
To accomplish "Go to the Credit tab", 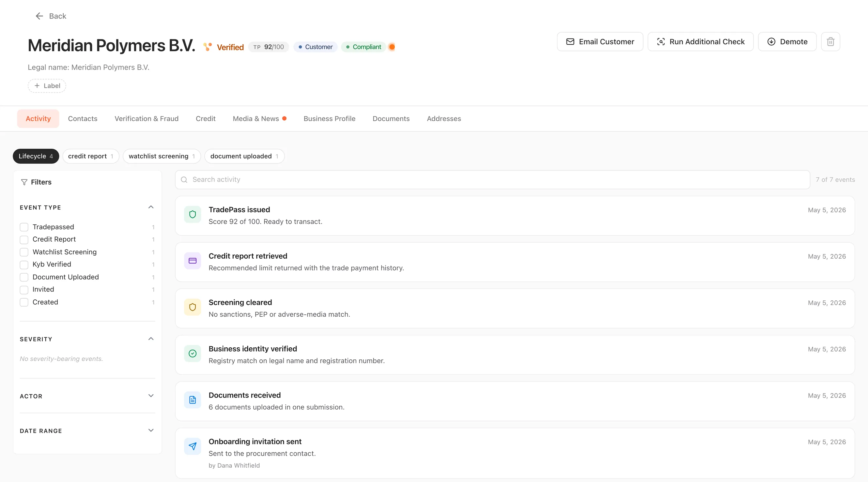I will [x=206, y=119].
